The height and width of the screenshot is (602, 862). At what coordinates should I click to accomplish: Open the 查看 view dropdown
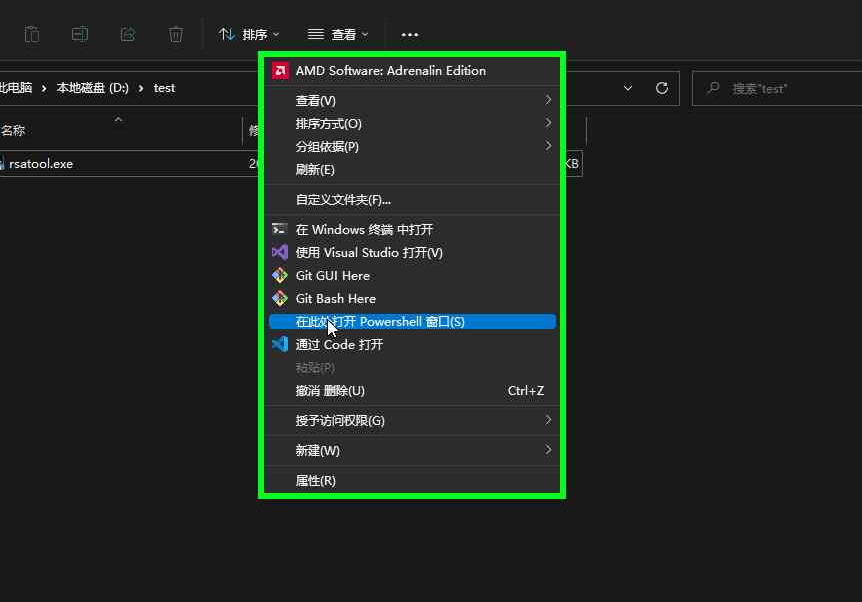[338, 35]
